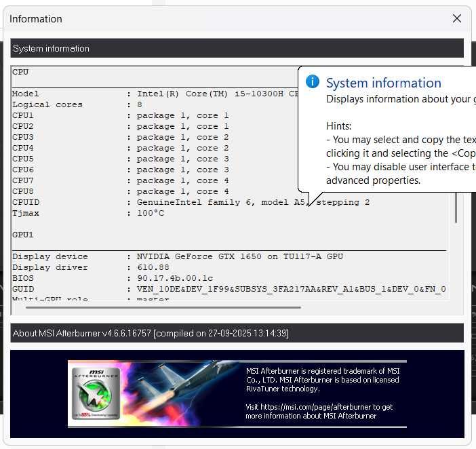Viewport: 476px width, 449px height.
Task: Click the Tjmax 100°C value
Action: [151, 213]
